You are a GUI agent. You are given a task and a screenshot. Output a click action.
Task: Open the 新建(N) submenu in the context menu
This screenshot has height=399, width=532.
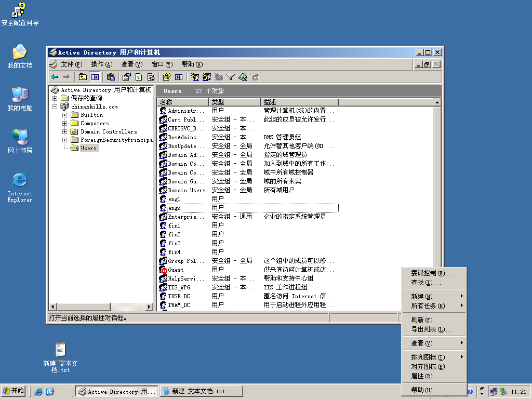point(434,296)
